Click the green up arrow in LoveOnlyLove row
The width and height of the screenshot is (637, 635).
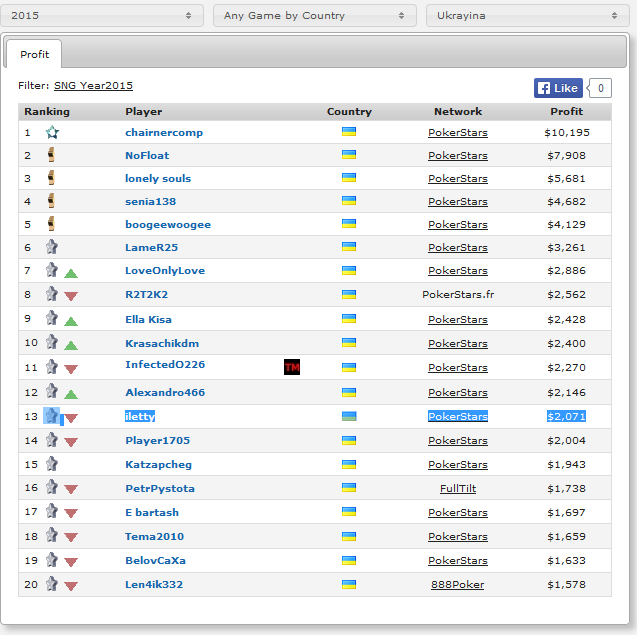[x=71, y=273]
